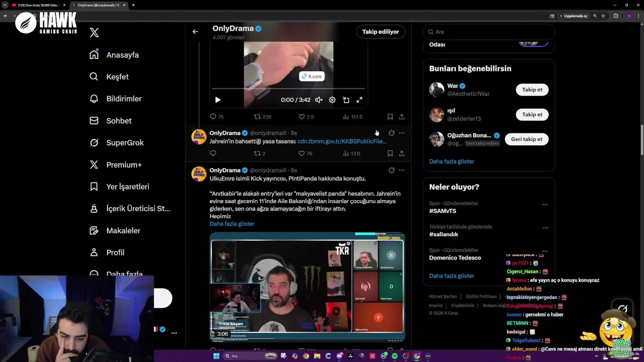Open the more menu on the 5s post
The height and width of the screenshot is (362, 644).
[401, 133]
